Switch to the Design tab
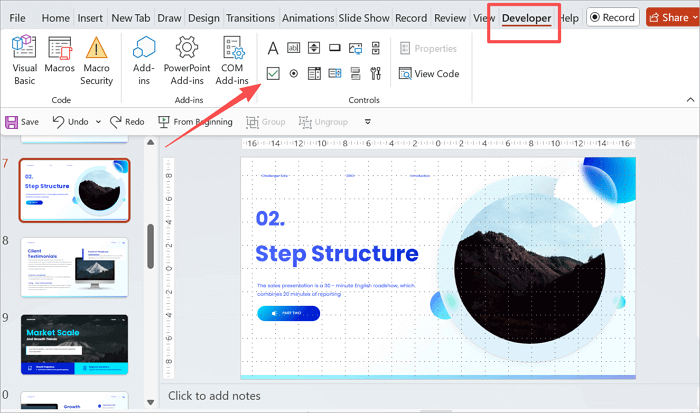The height and width of the screenshot is (413, 700). 204,18
